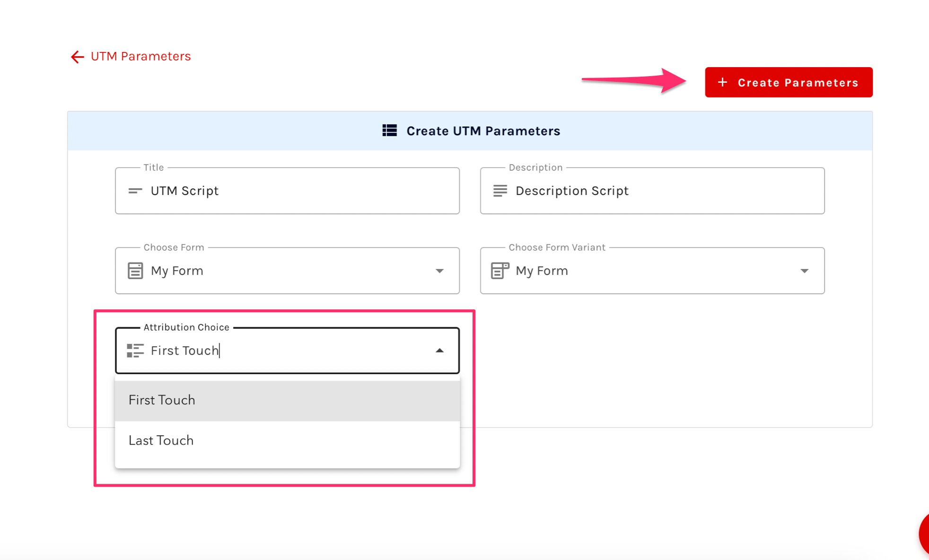Screen dimensions: 929x560
Task: Focus the Description field containing Description Script
Action: pyautogui.click(x=652, y=191)
